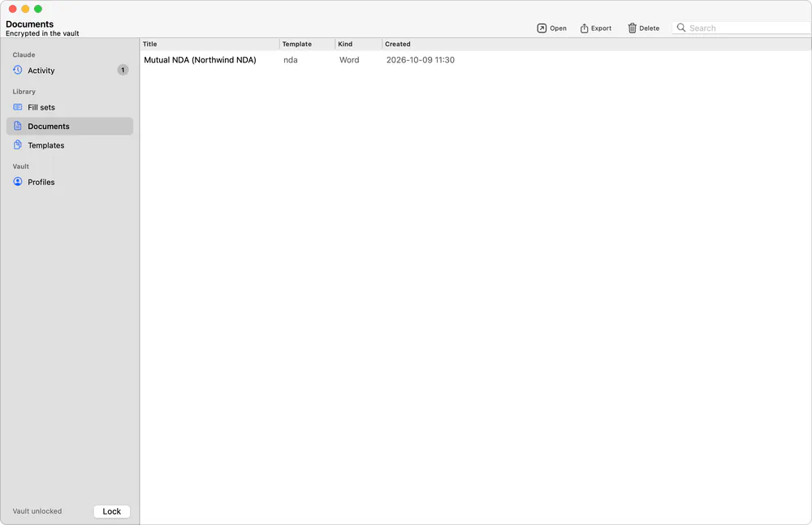This screenshot has height=525, width=812.
Task: Click the Delete button label
Action: point(650,28)
